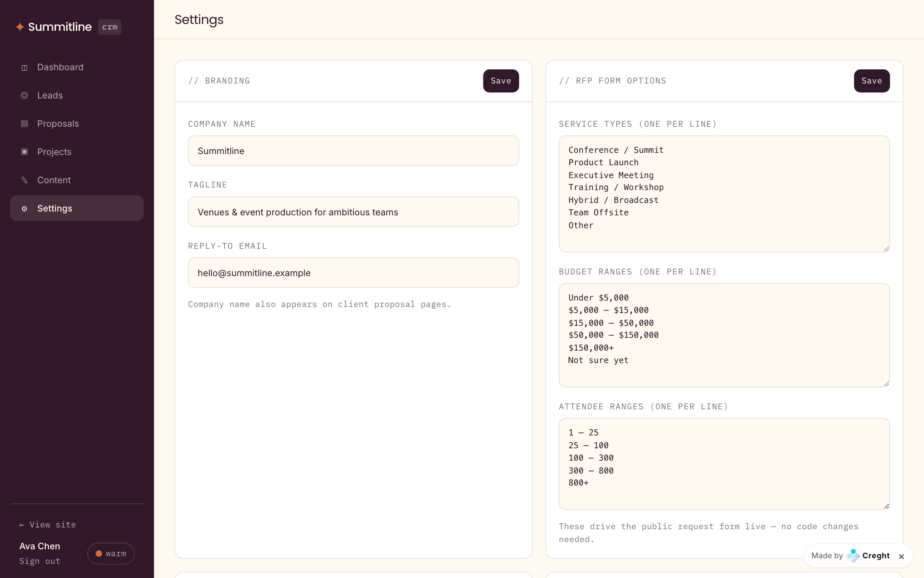Click the COMPANY NAME label

click(x=222, y=124)
